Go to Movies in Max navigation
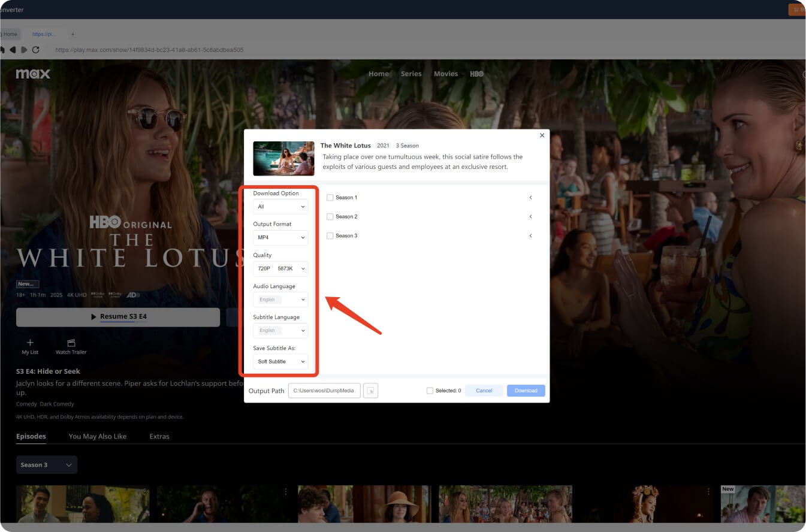The height and width of the screenshot is (532, 806). [x=446, y=74]
